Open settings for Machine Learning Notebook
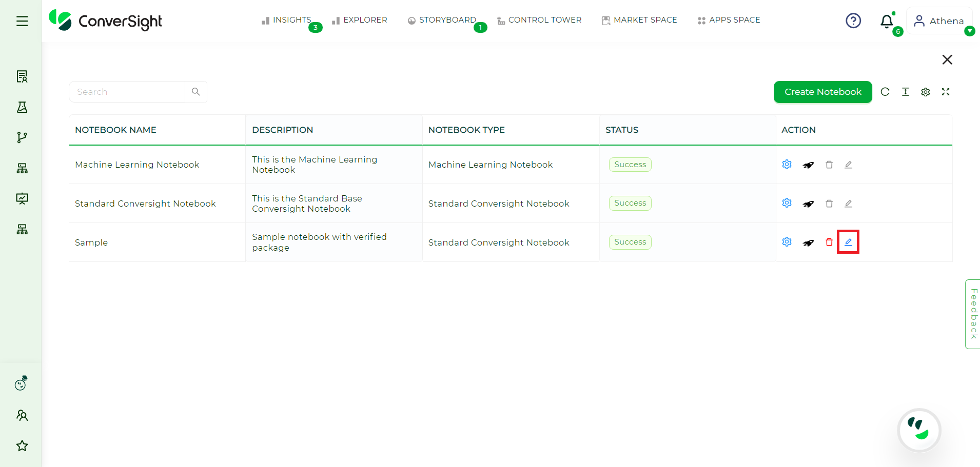The width and height of the screenshot is (980, 467). click(x=787, y=165)
